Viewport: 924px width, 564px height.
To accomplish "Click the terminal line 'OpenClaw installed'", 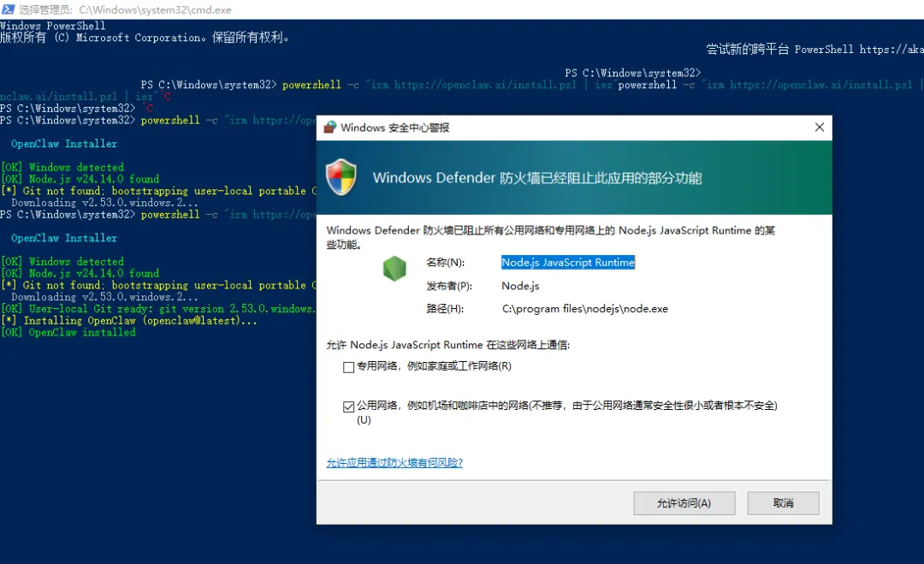I will [x=68, y=332].
